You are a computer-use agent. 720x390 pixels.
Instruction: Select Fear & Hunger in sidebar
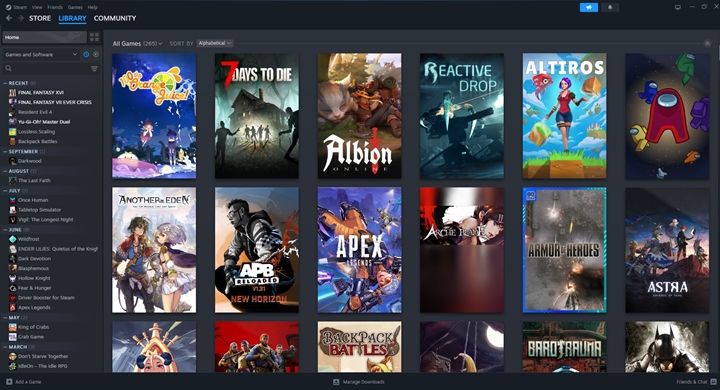[35, 288]
